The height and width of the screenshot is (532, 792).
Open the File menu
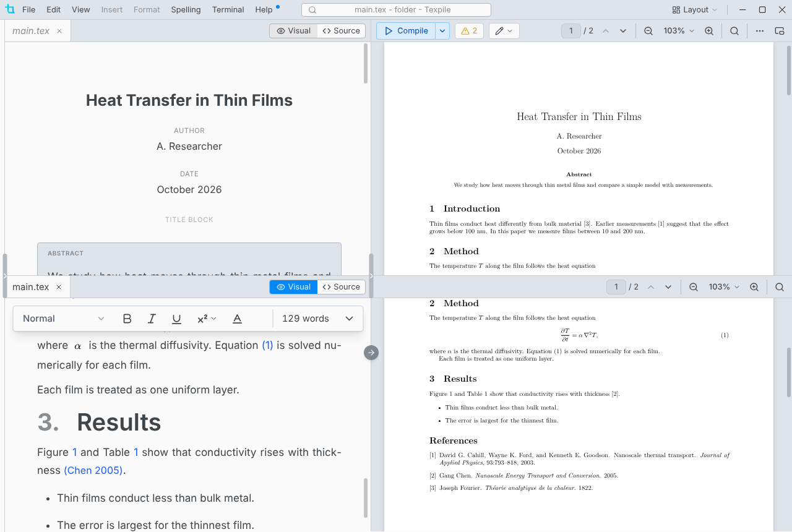tap(28, 10)
